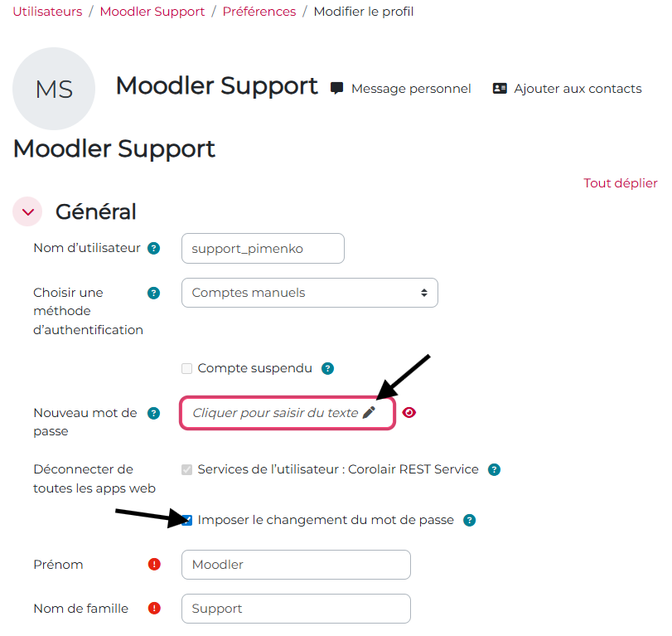Uncheck Imposer le changement du mot de passe

point(187,521)
